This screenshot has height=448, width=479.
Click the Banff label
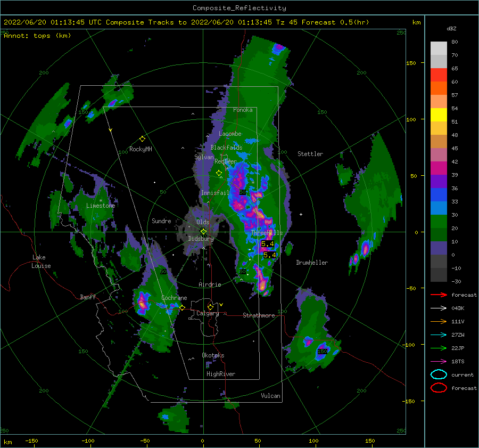pyautogui.click(x=88, y=297)
